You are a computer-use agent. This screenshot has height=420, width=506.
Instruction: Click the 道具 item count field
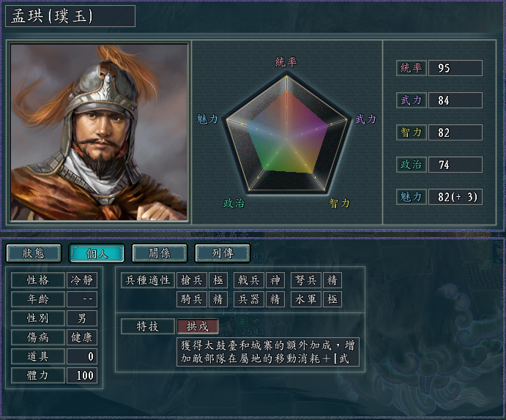82,356
